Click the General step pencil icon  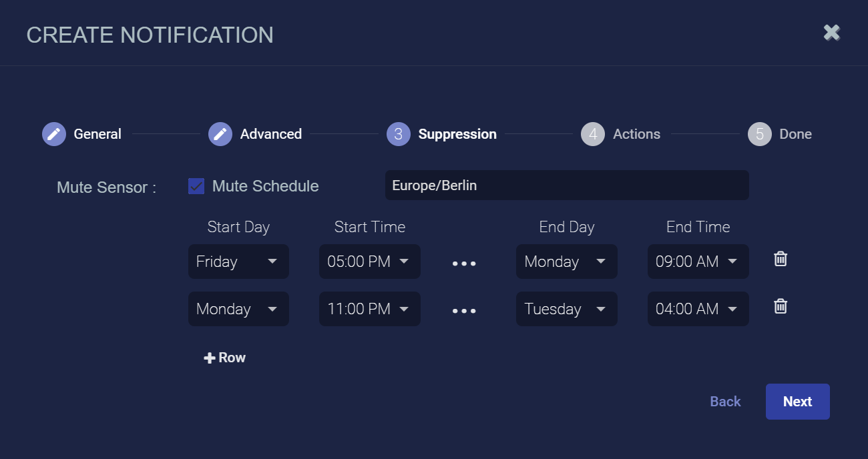54,134
